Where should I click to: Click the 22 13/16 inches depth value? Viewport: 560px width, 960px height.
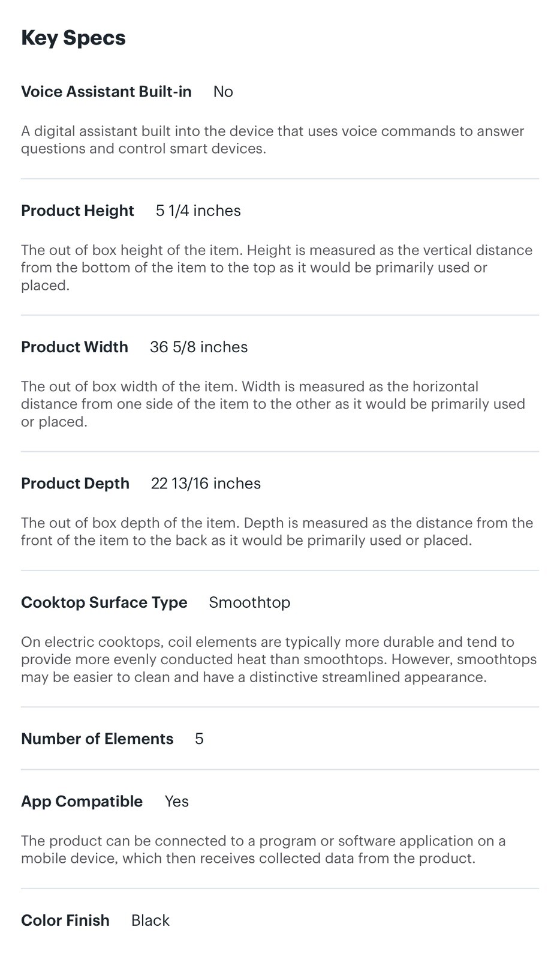coord(206,484)
